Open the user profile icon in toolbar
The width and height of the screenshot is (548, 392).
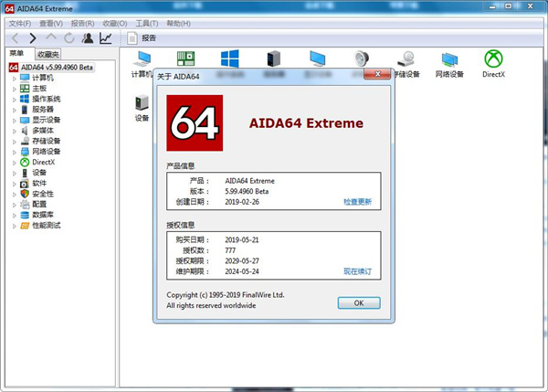(x=88, y=38)
